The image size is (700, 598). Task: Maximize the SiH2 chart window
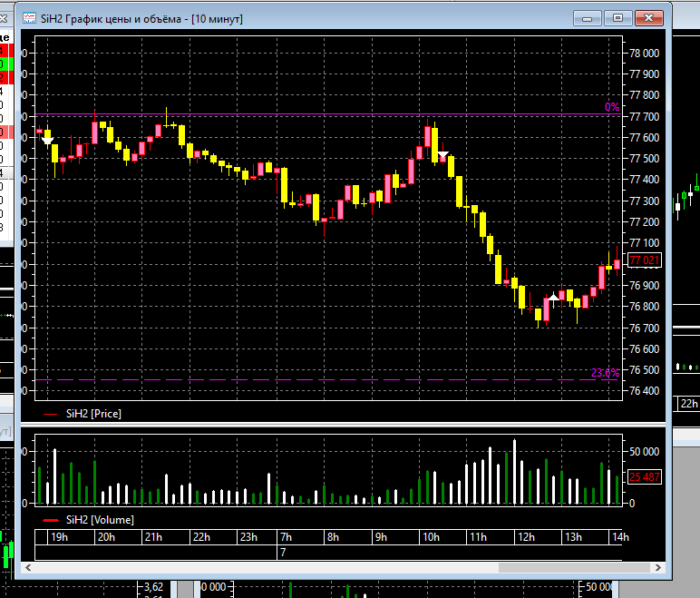(x=617, y=18)
